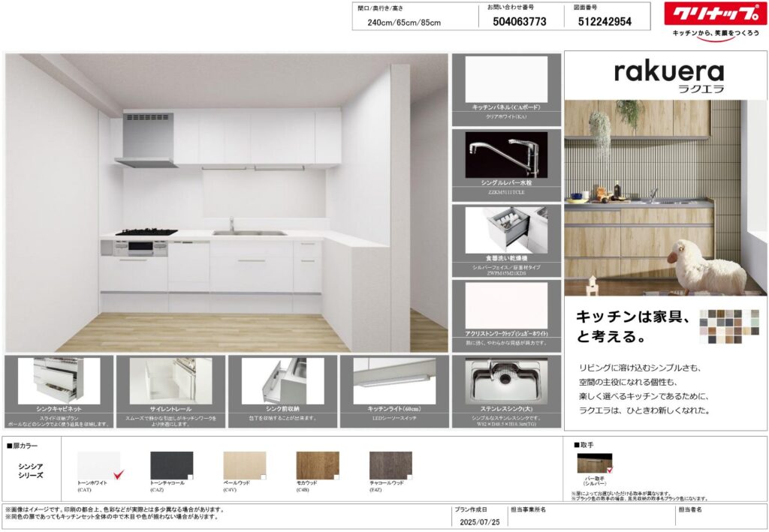This screenshot has height=532, width=769.
Task: Click inquiry number 504063773
Action: pyautogui.click(x=519, y=22)
